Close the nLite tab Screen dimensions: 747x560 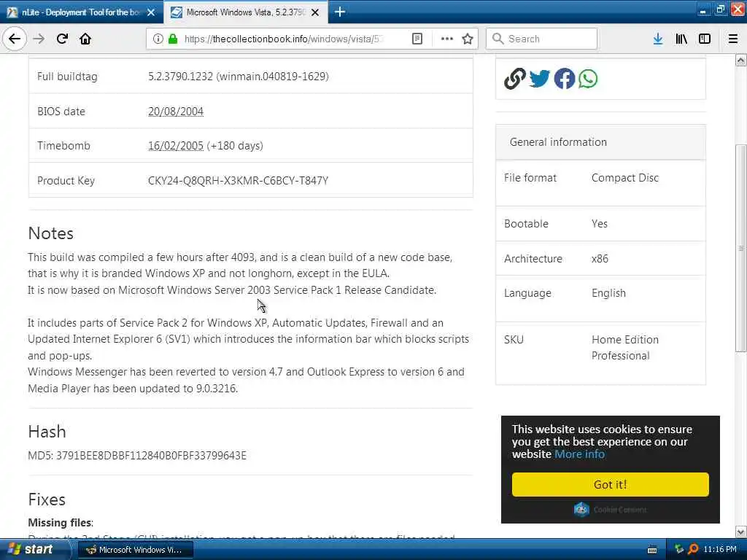pyautogui.click(x=151, y=12)
